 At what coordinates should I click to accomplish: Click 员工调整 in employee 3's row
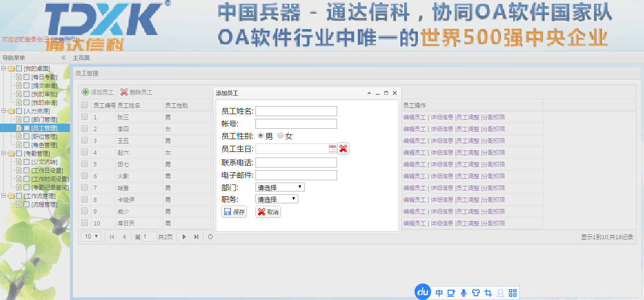click(x=468, y=141)
